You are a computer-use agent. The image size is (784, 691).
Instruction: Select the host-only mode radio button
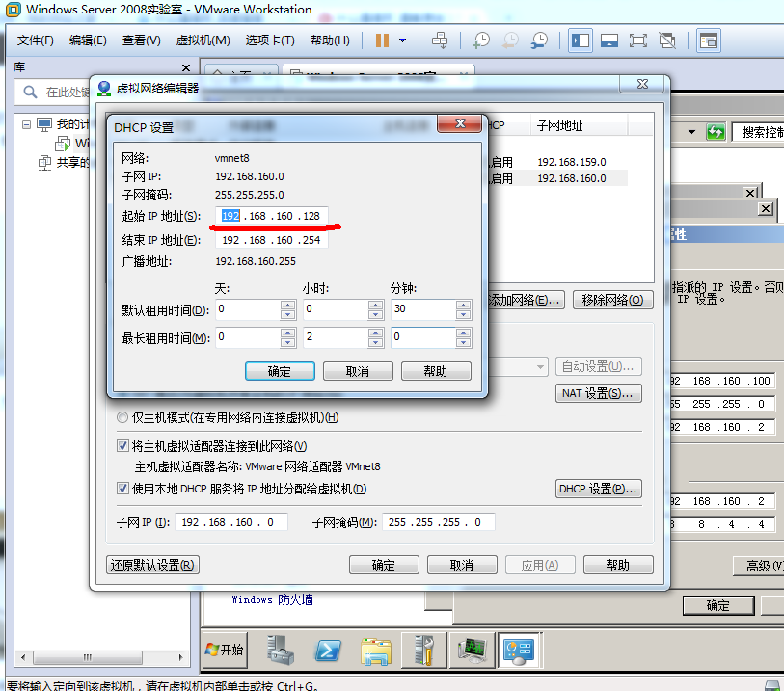[122, 417]
